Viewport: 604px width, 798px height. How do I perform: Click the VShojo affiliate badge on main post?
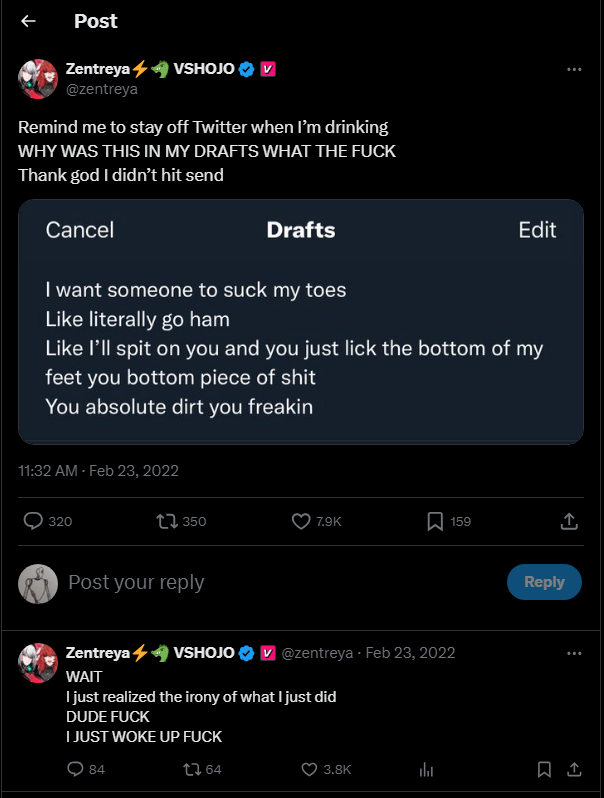tap(268, 69)
